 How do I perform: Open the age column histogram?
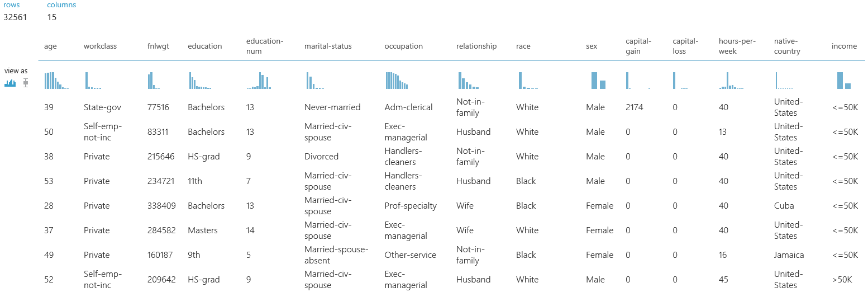[56, 81]
